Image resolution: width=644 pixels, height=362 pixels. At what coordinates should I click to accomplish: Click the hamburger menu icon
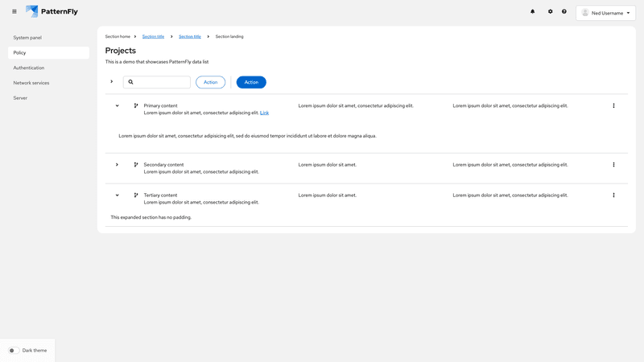[14, 11]
